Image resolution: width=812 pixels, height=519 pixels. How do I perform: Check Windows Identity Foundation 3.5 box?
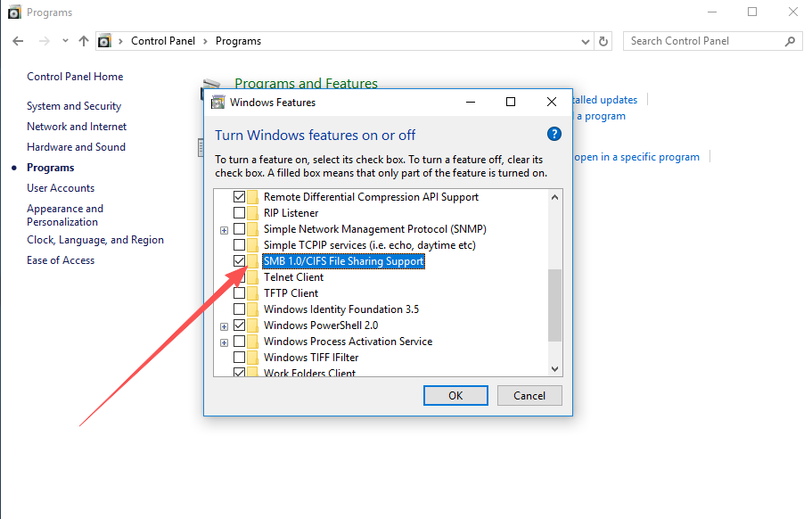tap(239, 309)
